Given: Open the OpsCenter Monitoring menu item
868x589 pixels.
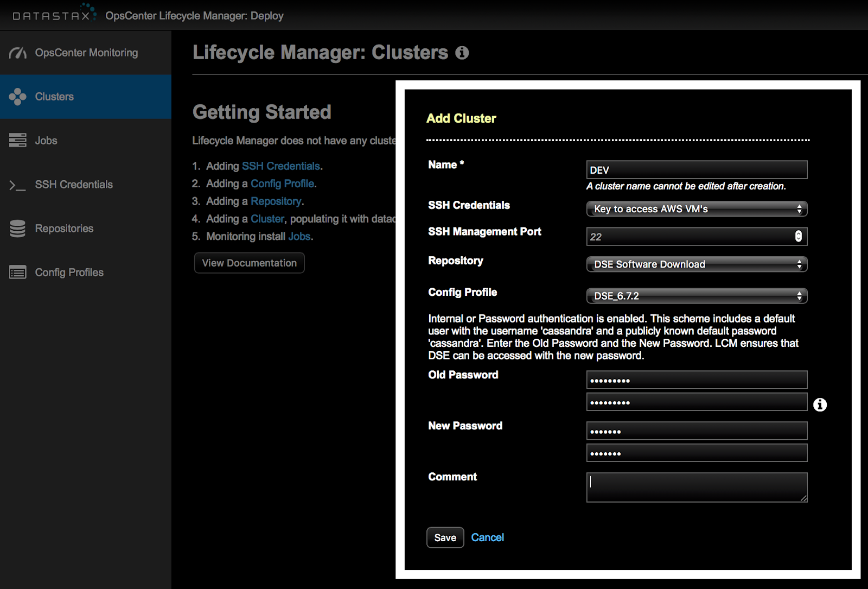Looking at the screenshot, I should pos(86,53).
